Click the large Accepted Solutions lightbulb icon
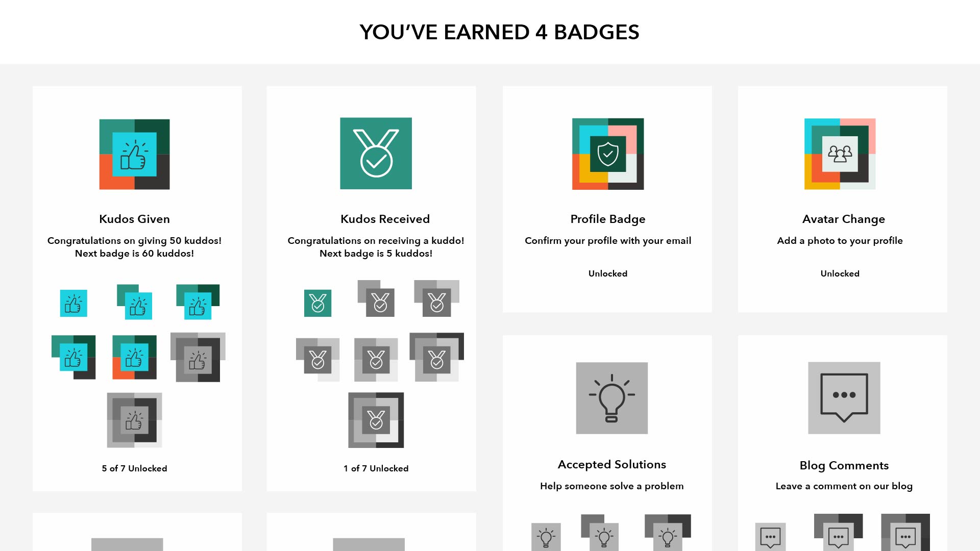This screenshot has width=980, height=551. coord(611,398)
